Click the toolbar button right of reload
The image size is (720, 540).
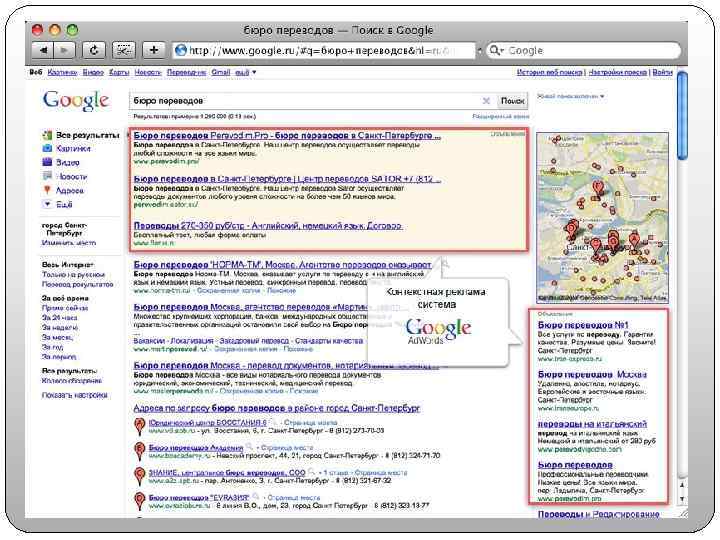(124, 50)
